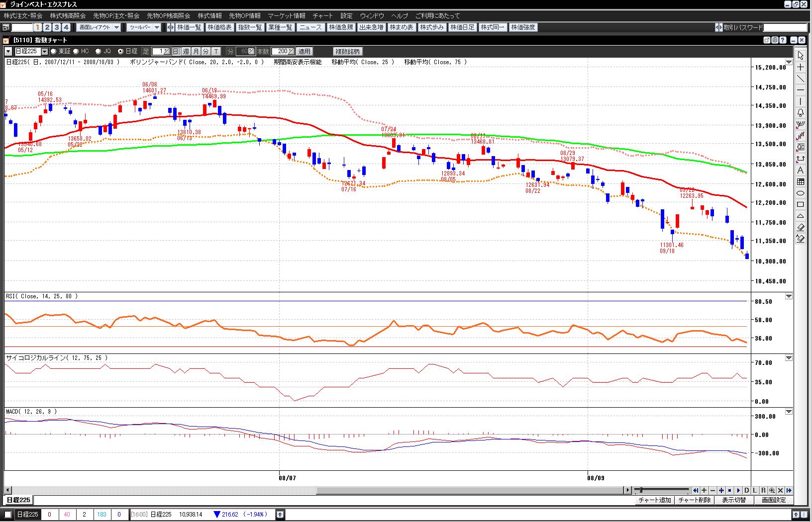812x522 pixels.
Task: Select the rectangle drawing tool
Action: click(801, 204)
